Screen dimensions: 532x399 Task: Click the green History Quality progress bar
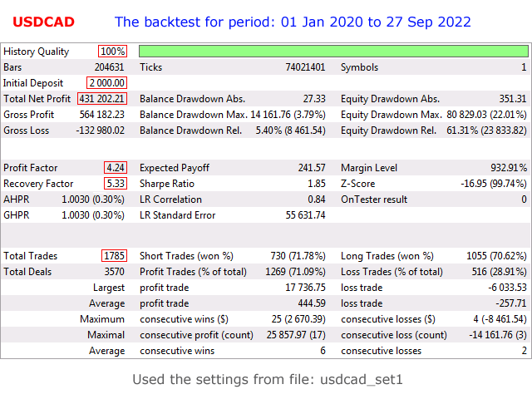pyautogui.click(x=332, y=52)
